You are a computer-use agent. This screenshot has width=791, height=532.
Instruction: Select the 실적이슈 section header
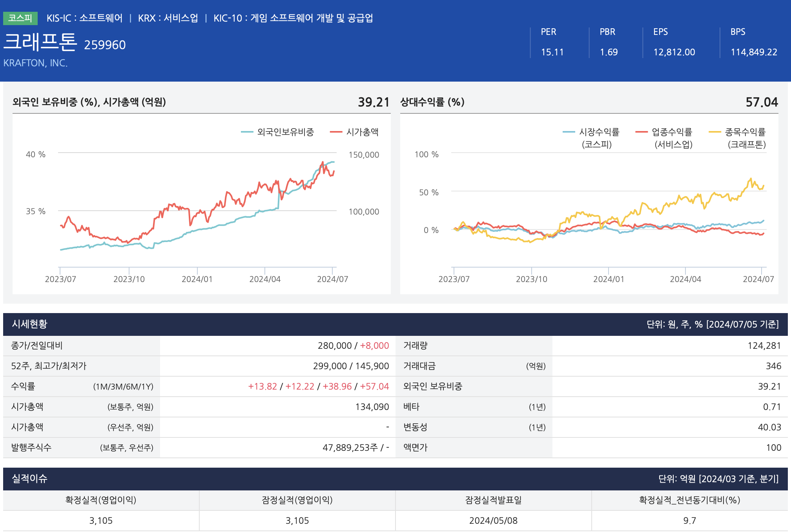[x=30, y=479]
